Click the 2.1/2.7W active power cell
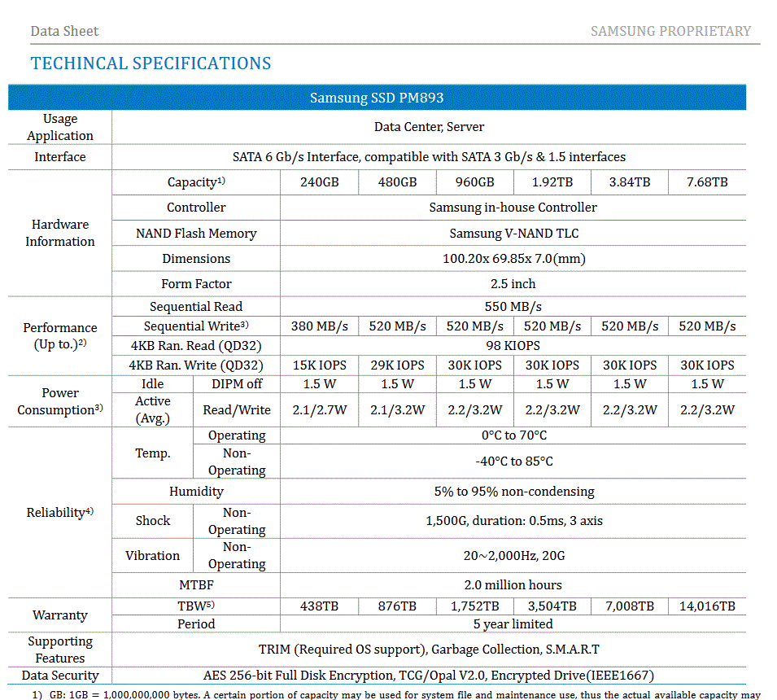Image resolution: width=777 pixels, height=700 pixels. (x=319, y=410)
